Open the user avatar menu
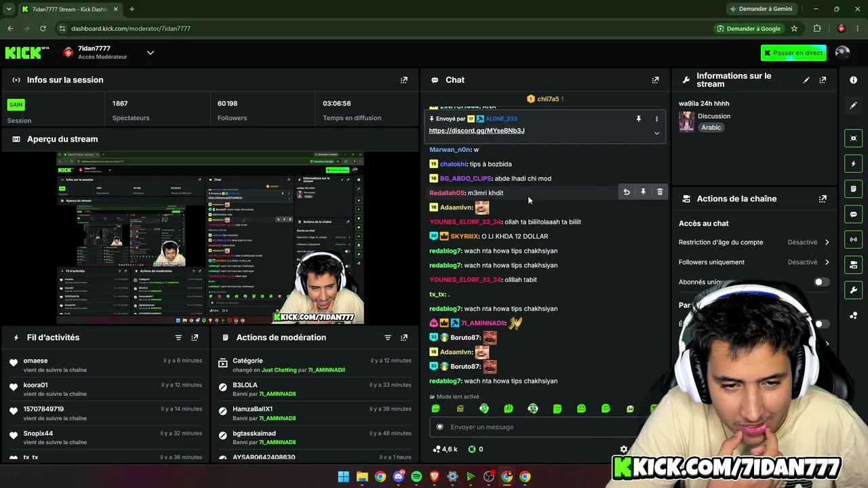 (842, 52)
